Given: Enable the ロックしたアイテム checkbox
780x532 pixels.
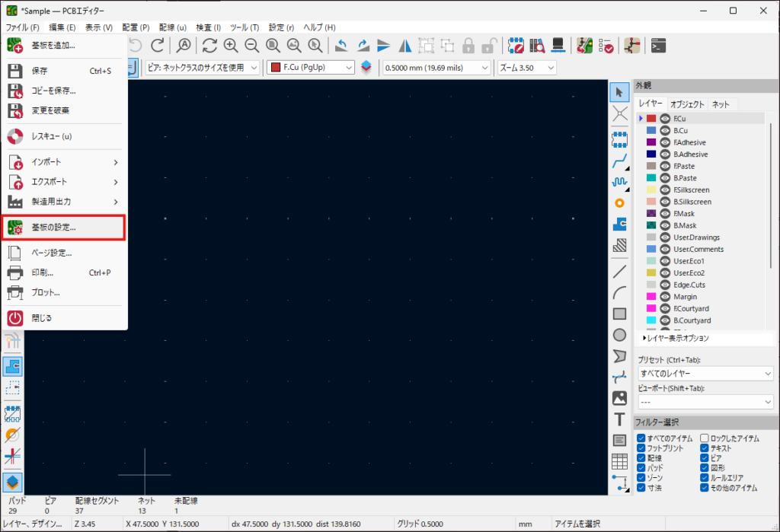Looking at the screenshot, I should pos(705,438).
